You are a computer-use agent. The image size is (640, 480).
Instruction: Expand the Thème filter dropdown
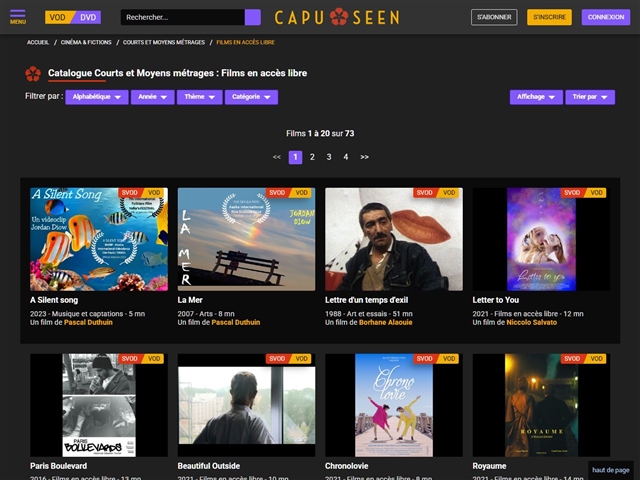click(x=200, y=97)
